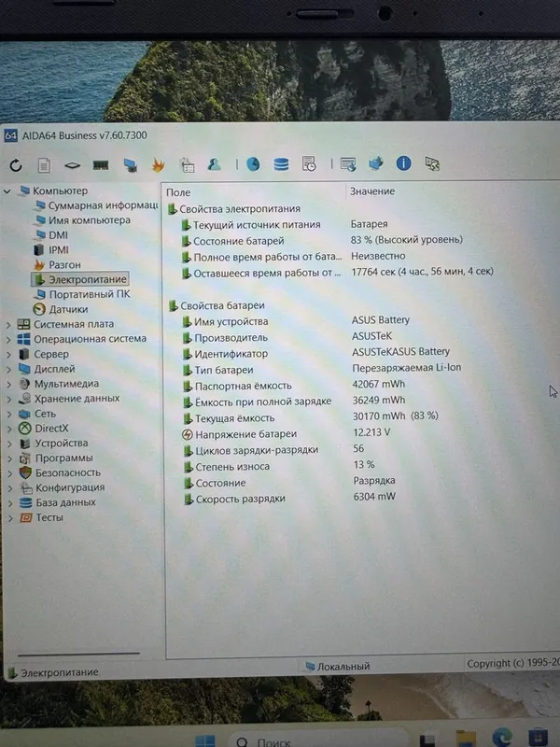Open the Разгон tree item

[57, 264]
